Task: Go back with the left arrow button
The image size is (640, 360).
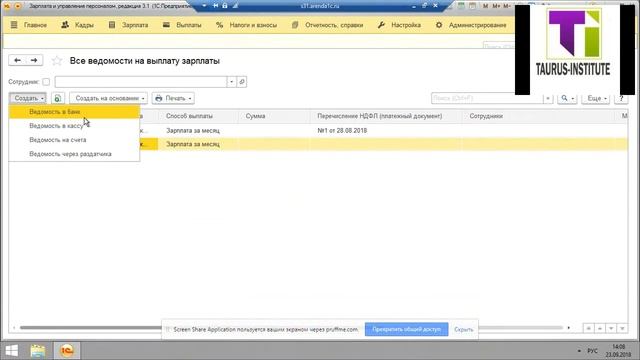Action: [x=17, y=60]
